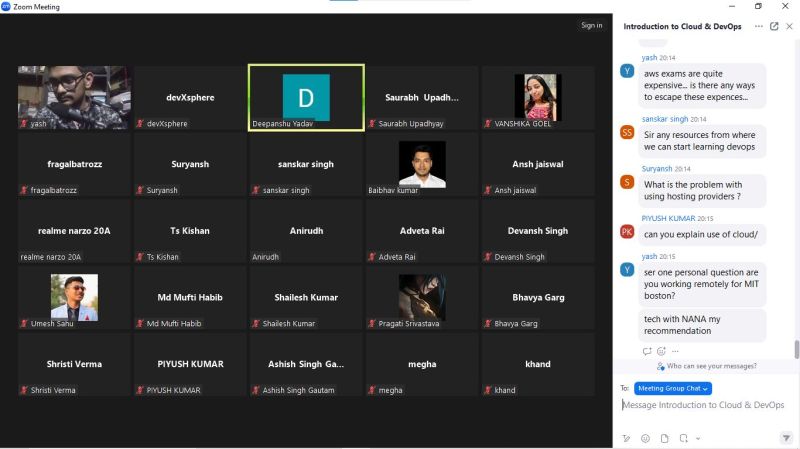
Task: Open chat panel more options ellipsis
Action: click(759, 26)
